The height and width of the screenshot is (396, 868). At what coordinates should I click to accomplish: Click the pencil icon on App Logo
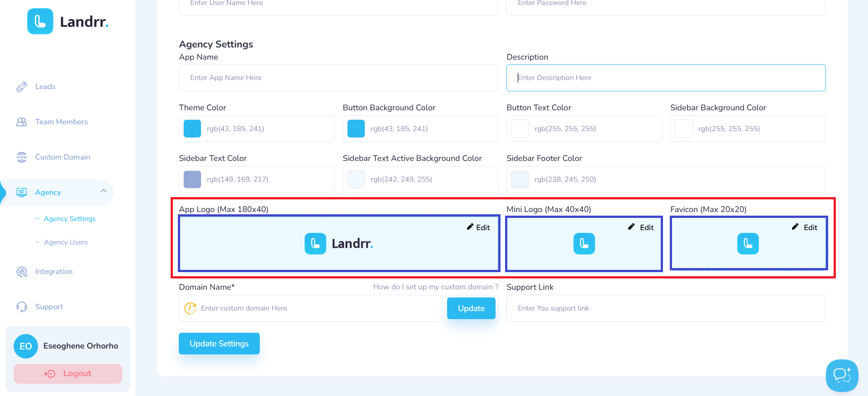470,227
